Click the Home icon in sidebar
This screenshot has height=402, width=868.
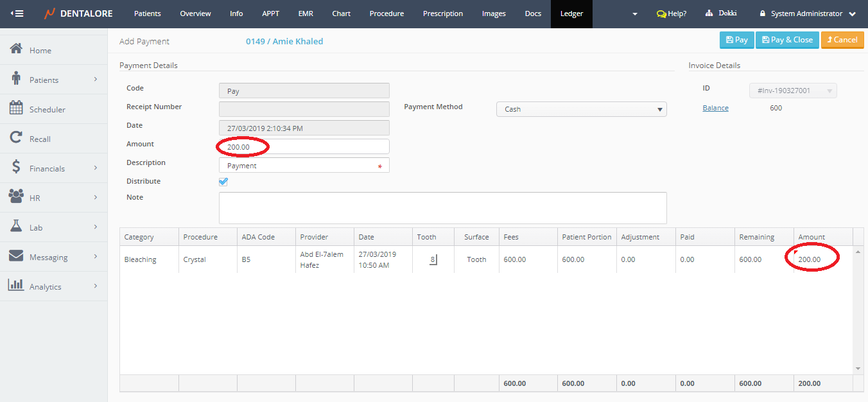pos(16,49)
